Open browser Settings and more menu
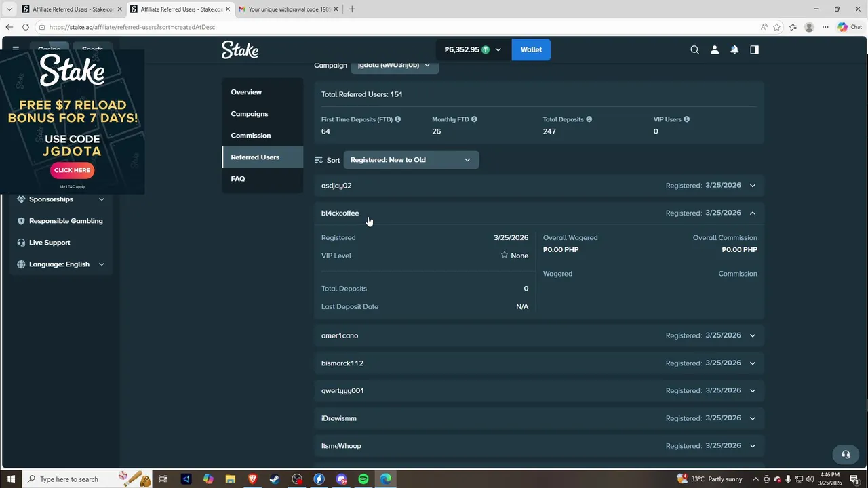This screenshot has width=868, height=488. 825,27
